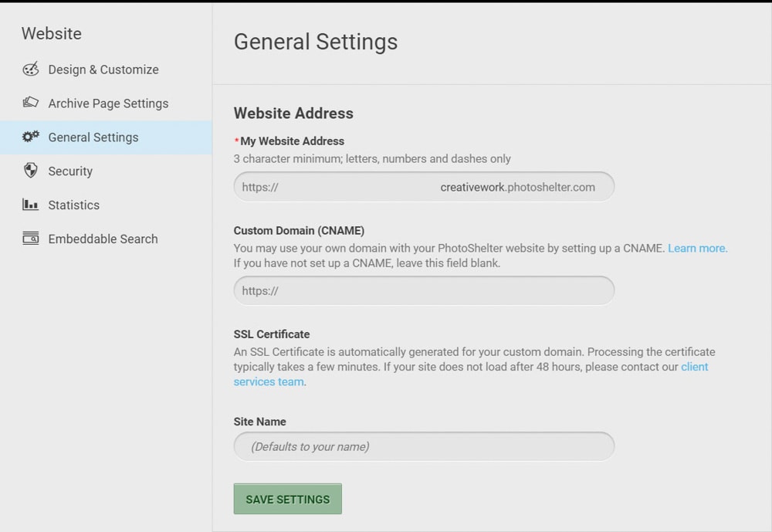The width and height of the screenshot is (772, 532).
Task: Click the Website sidebar title
Action: [x=52, y=33]
